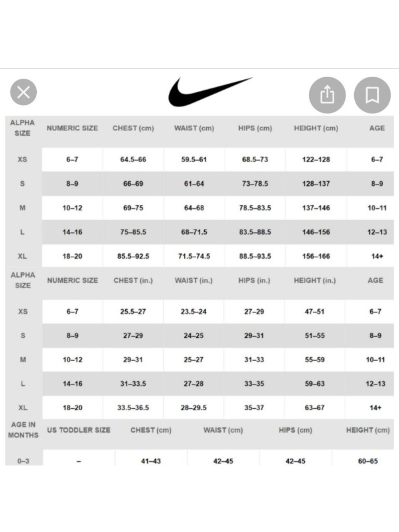399x532 pixels.
Task: Click the 0–3 months row label
Action: click(x=23, y=461)
